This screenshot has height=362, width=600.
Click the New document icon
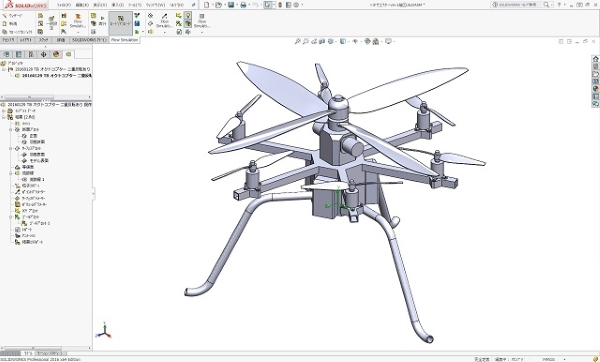point(207,5)
